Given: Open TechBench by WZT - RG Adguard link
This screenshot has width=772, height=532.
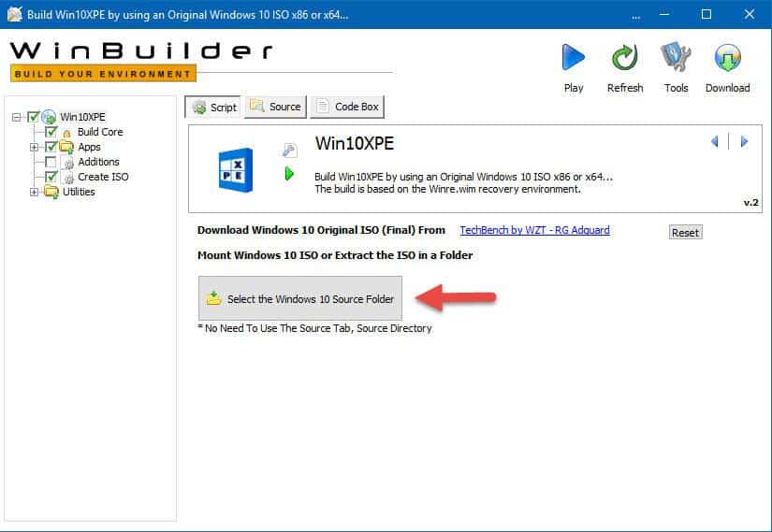Looking at the screenshot, I should click(x=534, y=230).
